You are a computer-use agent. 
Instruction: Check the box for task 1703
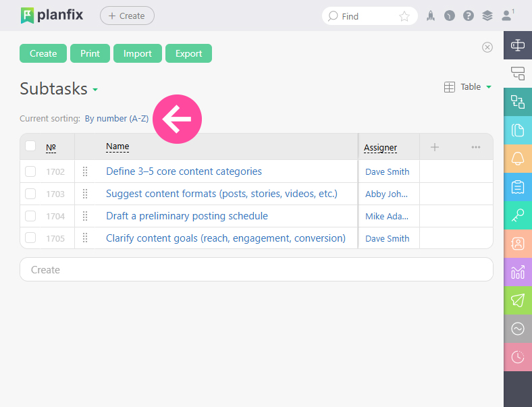(x=30, y=194)
